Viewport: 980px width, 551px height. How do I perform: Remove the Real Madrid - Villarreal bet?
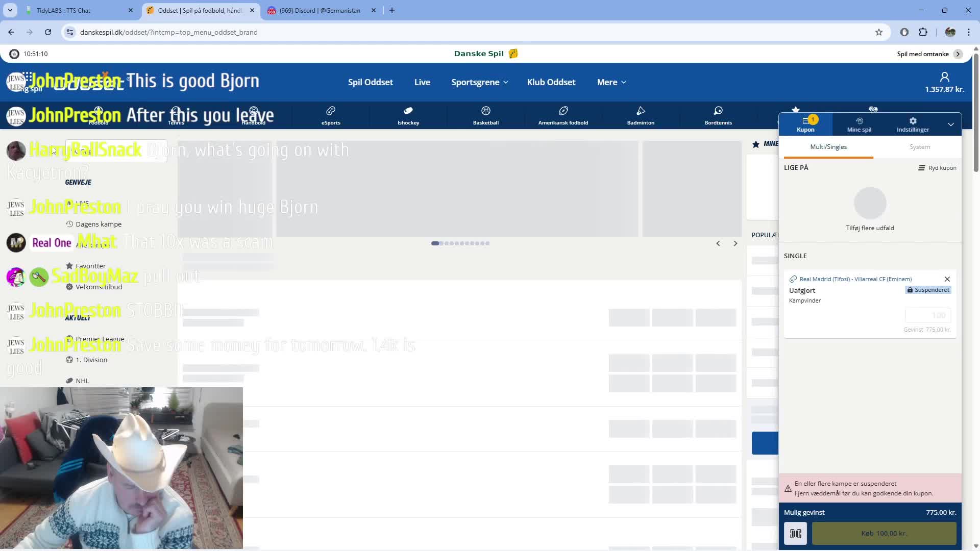(x=947, y=279)
